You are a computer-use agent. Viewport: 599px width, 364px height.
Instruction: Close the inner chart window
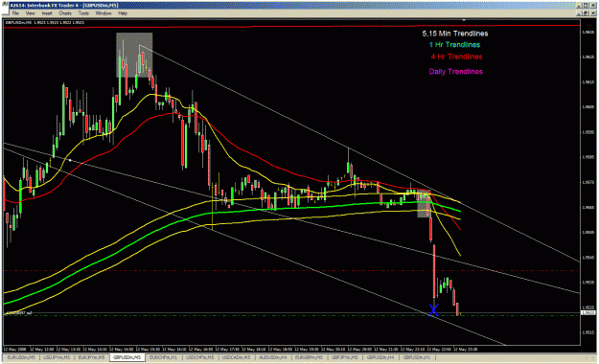[x=592, y=13]
